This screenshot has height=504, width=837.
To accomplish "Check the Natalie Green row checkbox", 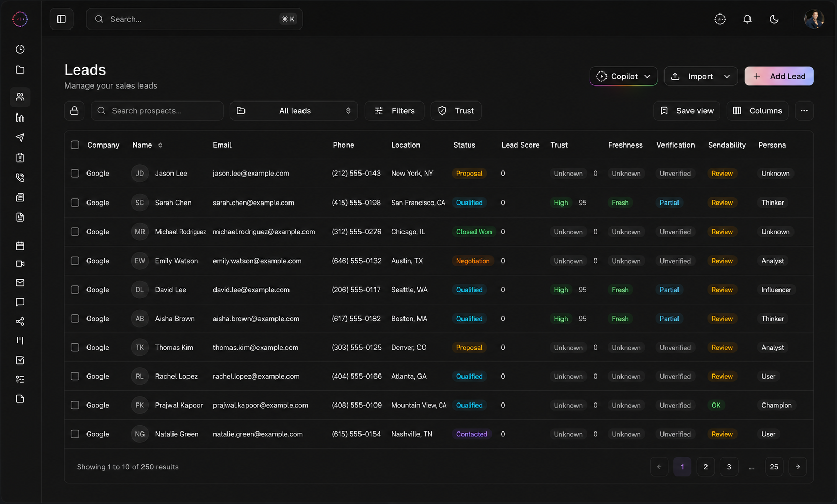I will point(75,434).
